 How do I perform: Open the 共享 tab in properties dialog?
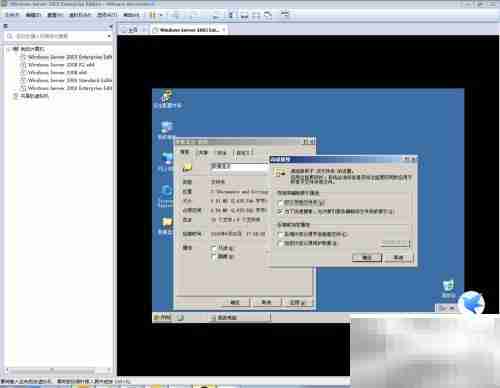[203, 153]
